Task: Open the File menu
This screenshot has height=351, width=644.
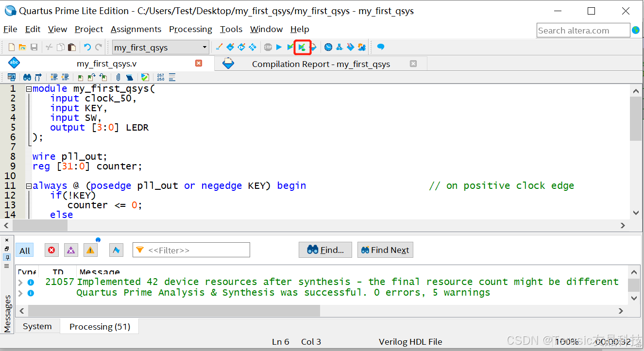Action: (x=10, y=29)
